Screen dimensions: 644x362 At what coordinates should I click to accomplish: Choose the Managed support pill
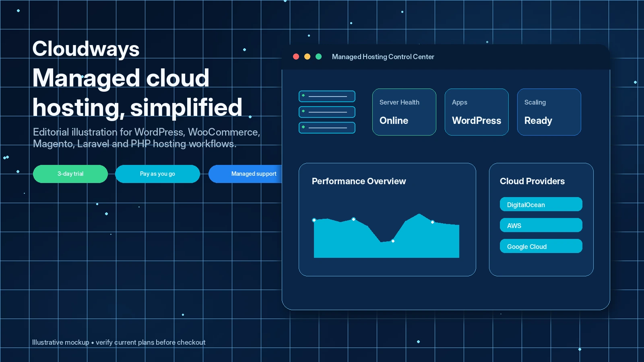coord(246,174)
